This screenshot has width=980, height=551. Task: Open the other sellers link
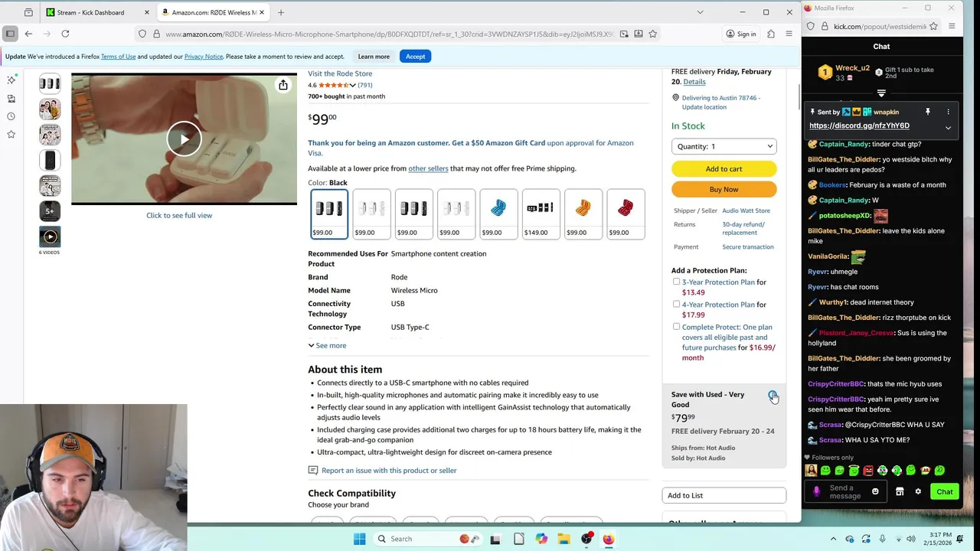coord(428,168)
